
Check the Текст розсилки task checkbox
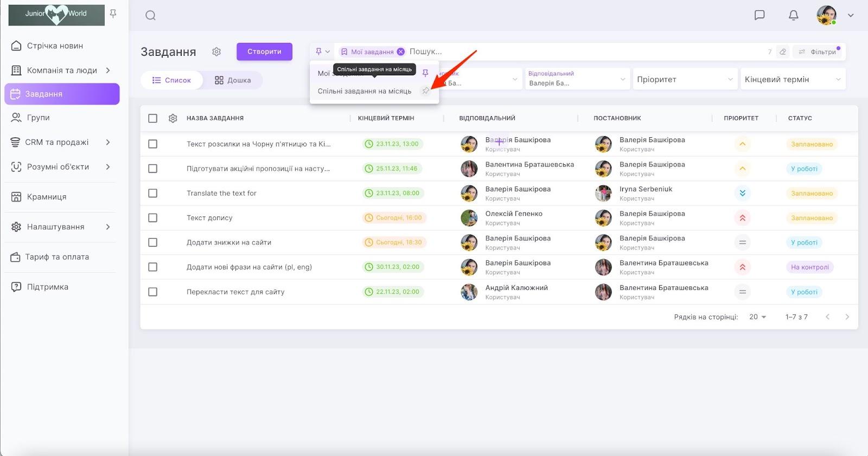pos(153,144)
